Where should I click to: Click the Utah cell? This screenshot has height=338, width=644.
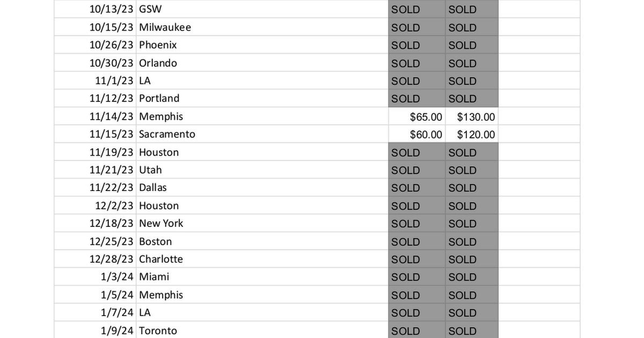(150, 170)
